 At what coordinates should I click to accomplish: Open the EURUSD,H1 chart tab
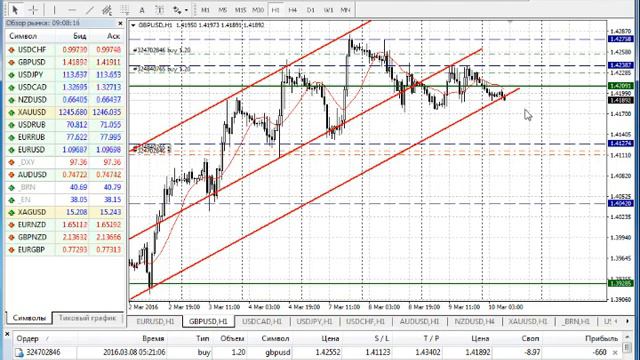[x=155, y=321]
